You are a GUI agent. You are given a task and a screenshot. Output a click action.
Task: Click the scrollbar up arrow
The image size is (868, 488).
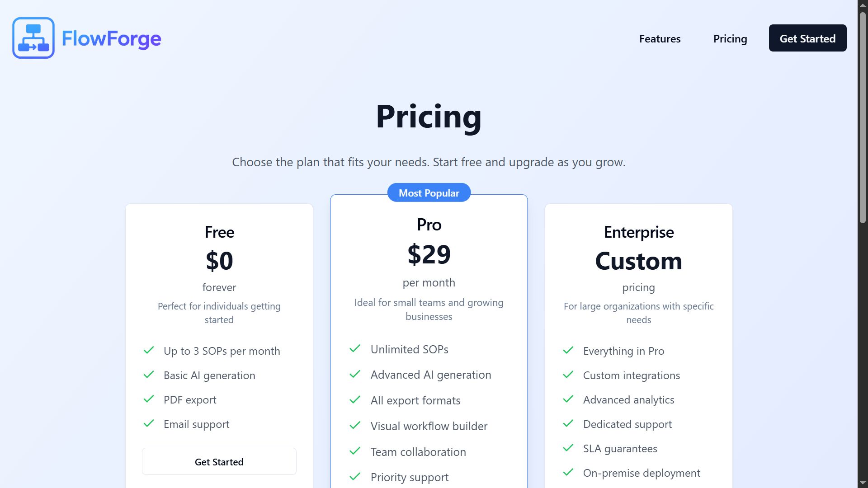coord(863,5)
